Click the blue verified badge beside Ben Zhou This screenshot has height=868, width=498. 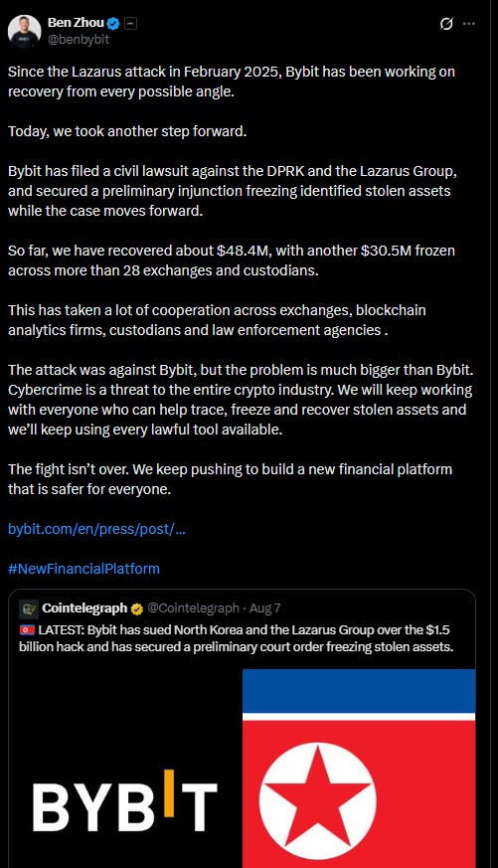pyautogui.click(x=113, y=24)
